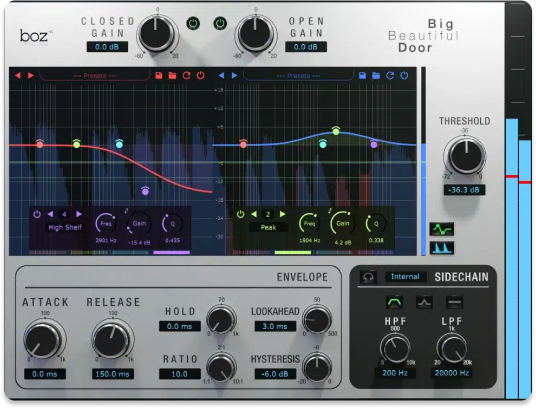Viewport: 536px width, 409px height.
Task: Select the bandpass sidechain filter shape icon
Action: coord(394,302)
